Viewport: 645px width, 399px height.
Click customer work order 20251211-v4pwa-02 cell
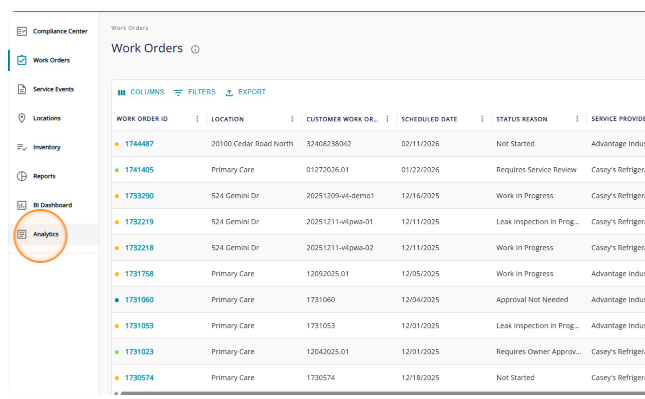click(340, 248)
